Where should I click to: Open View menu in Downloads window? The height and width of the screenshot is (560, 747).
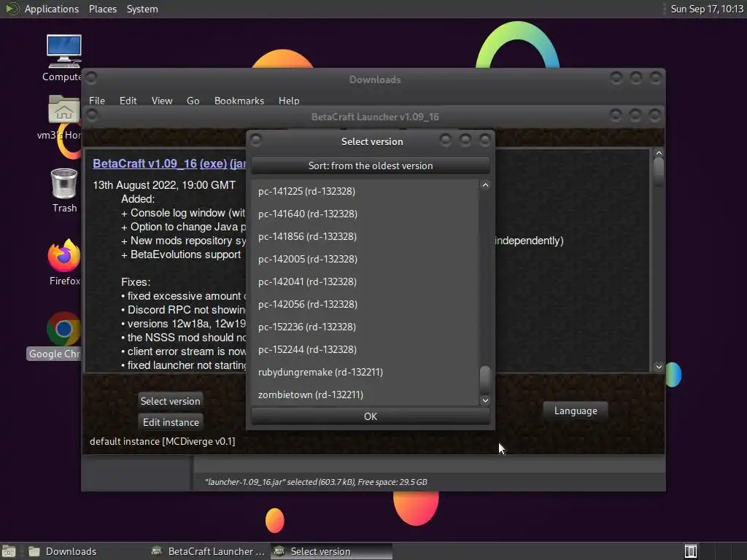pos(162,101)
